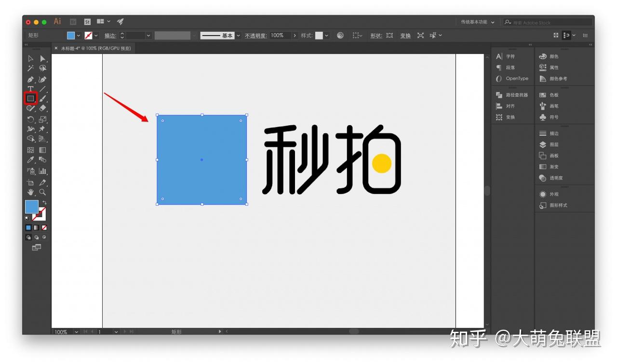The height and width of the screenshot is (364, 617).
Task: Open fill color dropdown in control bar
Action: pos(79,36)
